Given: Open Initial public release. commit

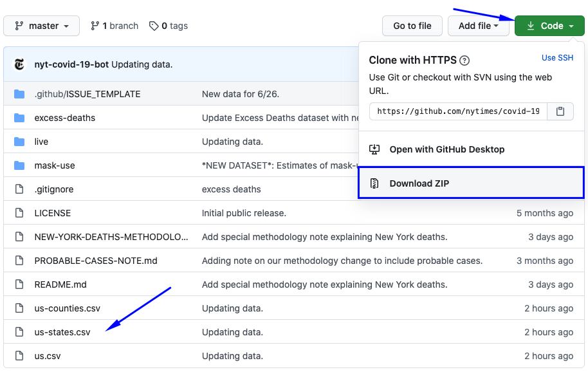Looking at the screenshot, I should tap(244, 213).
